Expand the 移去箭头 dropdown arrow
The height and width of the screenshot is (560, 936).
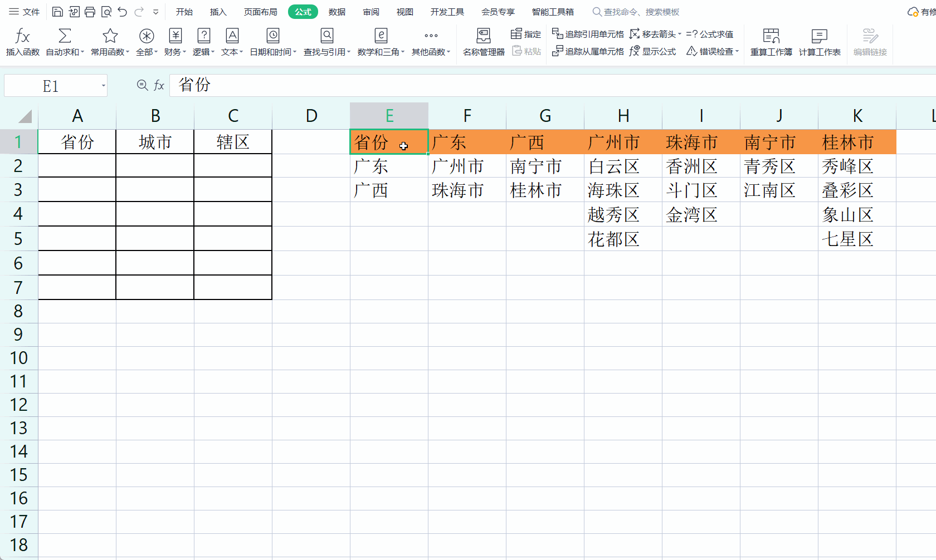[x=679, y=34]
